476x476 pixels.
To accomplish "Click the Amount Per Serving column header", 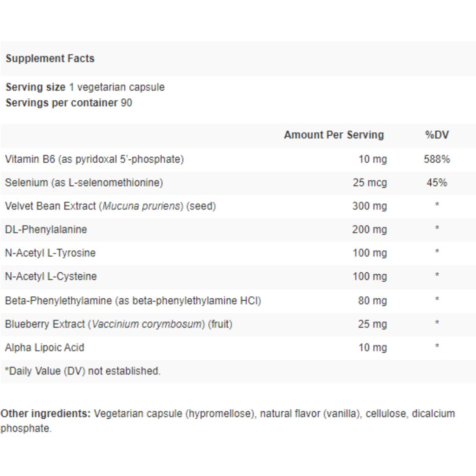I will point(334,135).
